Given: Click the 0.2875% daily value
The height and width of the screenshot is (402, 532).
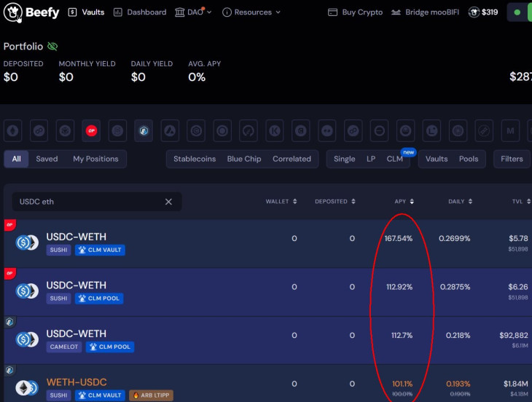Looking at the screenshot, I should [455, 287].
